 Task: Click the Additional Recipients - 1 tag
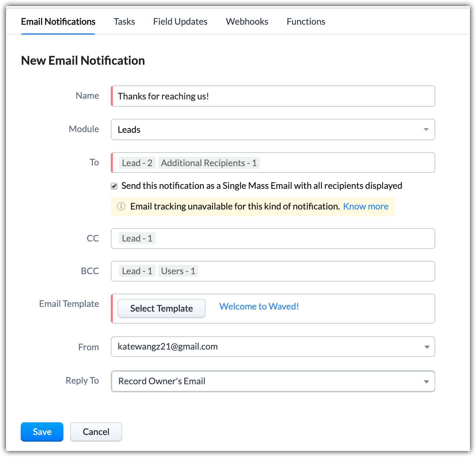(x=209, y=163)
